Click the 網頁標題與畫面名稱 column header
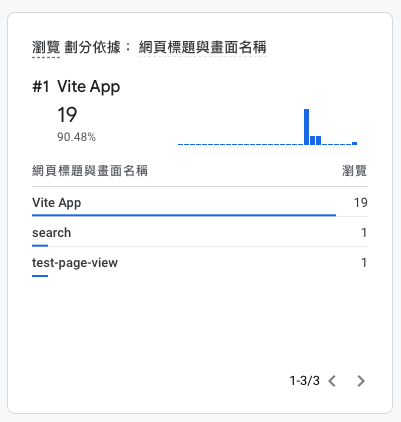This screenshot has height=422, width=401. click(x=90, y=171)
